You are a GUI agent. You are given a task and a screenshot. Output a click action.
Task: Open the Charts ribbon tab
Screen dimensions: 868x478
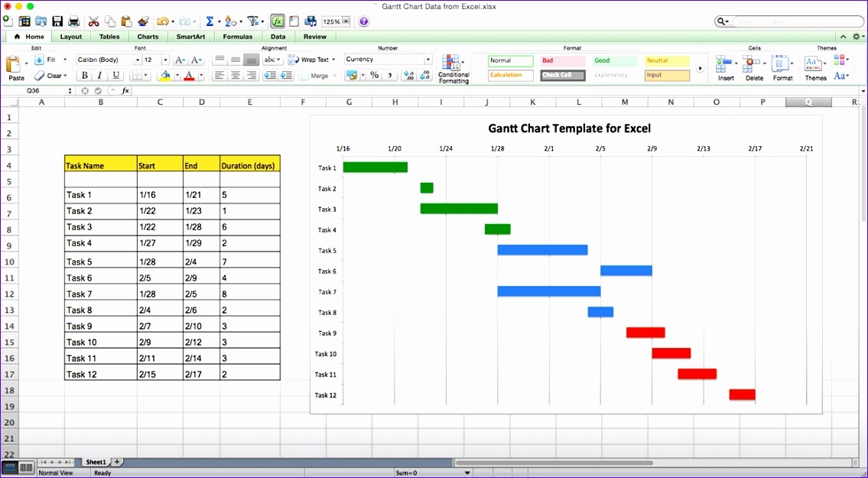(148, 36)
